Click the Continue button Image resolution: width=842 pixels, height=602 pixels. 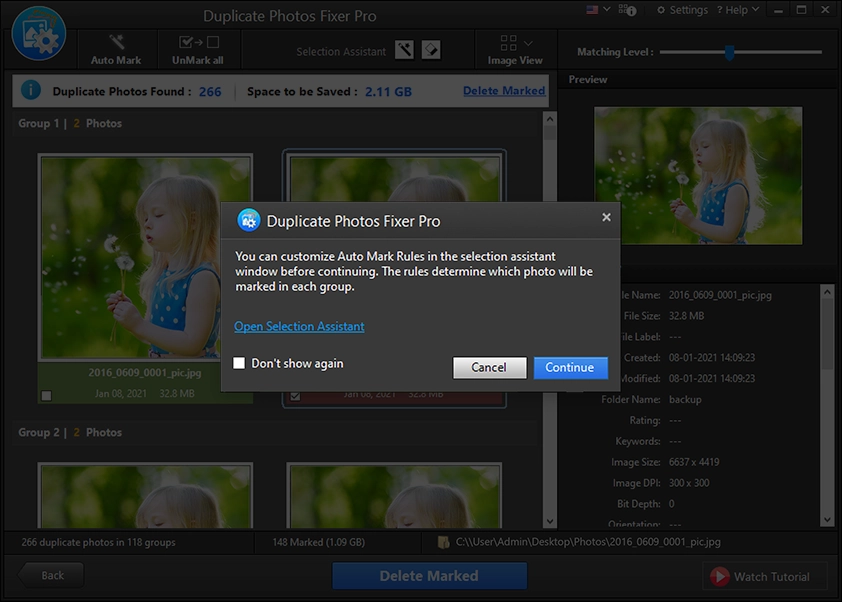point(570,367)
